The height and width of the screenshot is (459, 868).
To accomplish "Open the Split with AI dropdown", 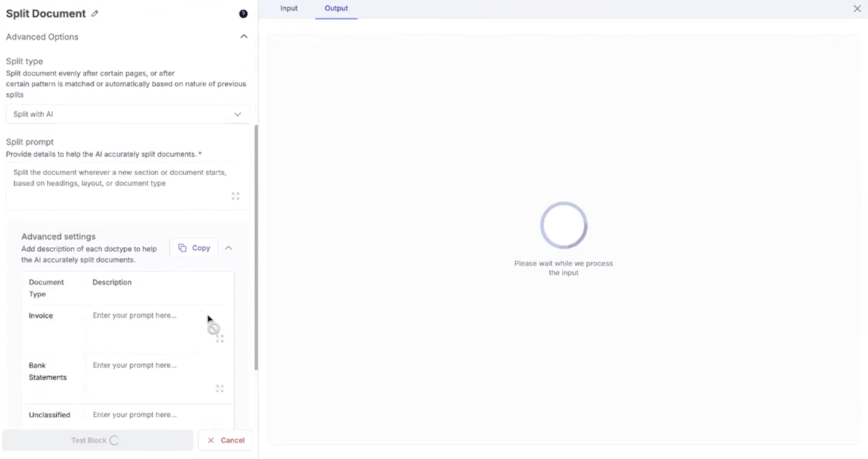I will pyautogui.click(x=127, y=114).
